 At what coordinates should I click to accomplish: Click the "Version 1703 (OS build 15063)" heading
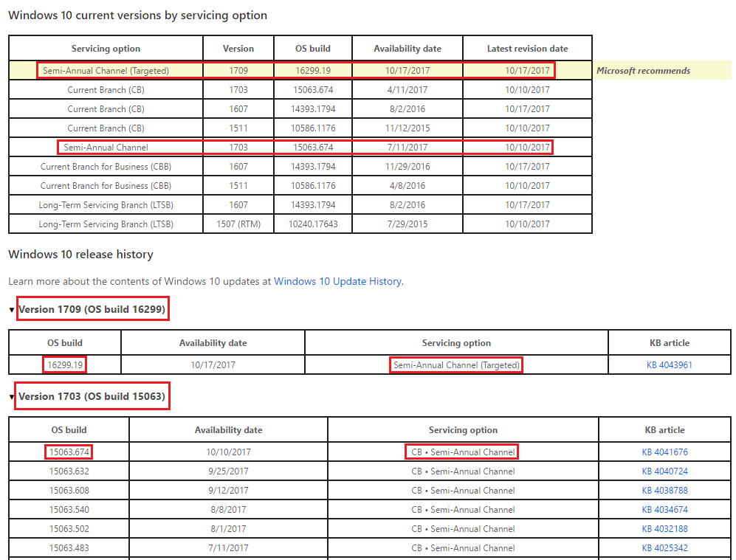click(92, 397)
